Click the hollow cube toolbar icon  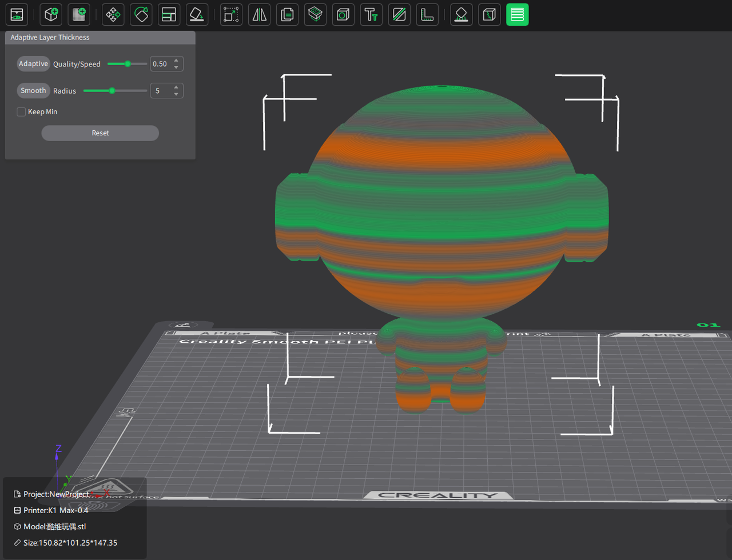pyautogui.click(x=343, y=14)
